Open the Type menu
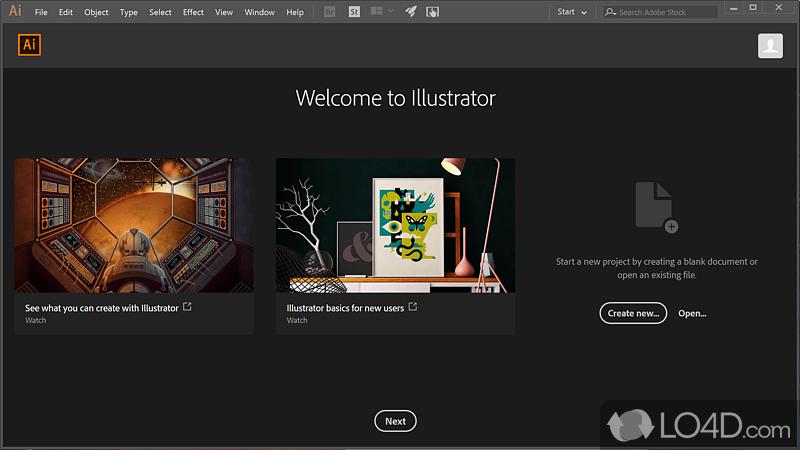800x450 pixels. [129, 12]
